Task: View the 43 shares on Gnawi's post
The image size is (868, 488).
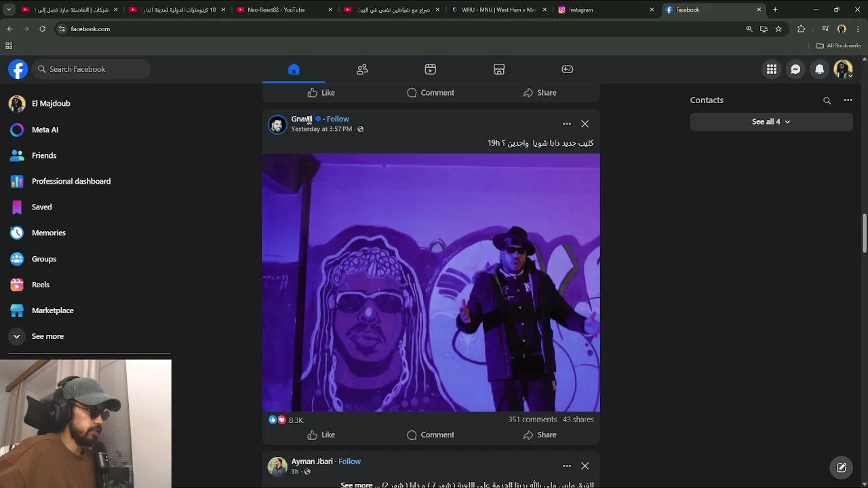Action: tap(578, 420)
